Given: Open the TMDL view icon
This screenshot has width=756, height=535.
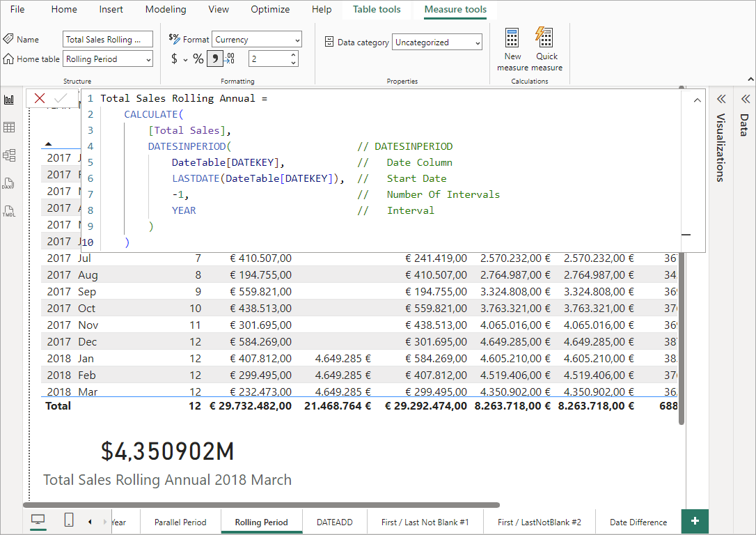Looking at the screenshot, I should tap(8, 211).
